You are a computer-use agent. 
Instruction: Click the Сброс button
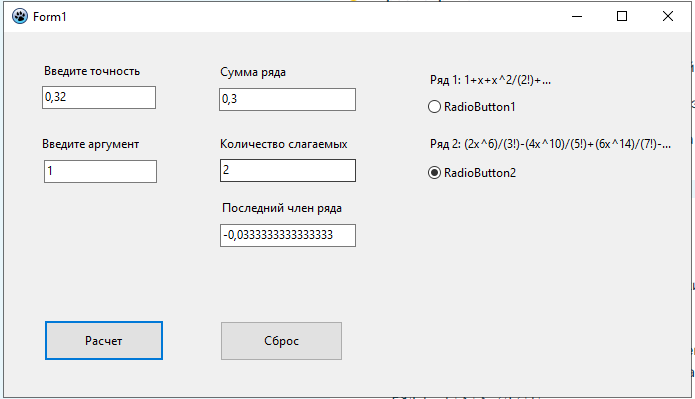[x=281, y=340]
